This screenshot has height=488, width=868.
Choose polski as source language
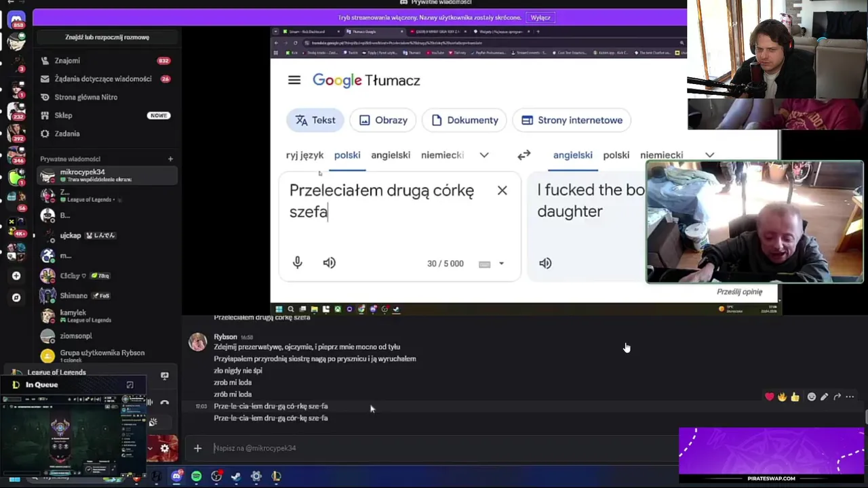coord(347,155)
